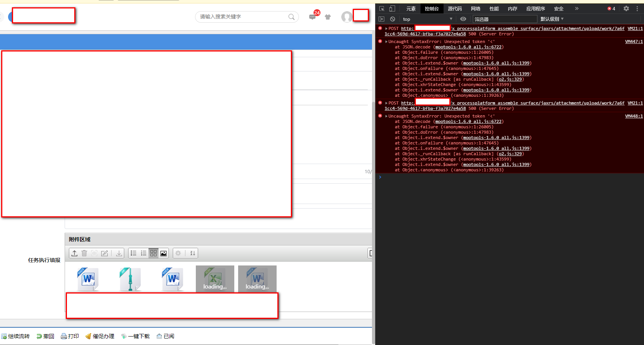Open the 默认级别 log level dropdown

tap(552, 19)
